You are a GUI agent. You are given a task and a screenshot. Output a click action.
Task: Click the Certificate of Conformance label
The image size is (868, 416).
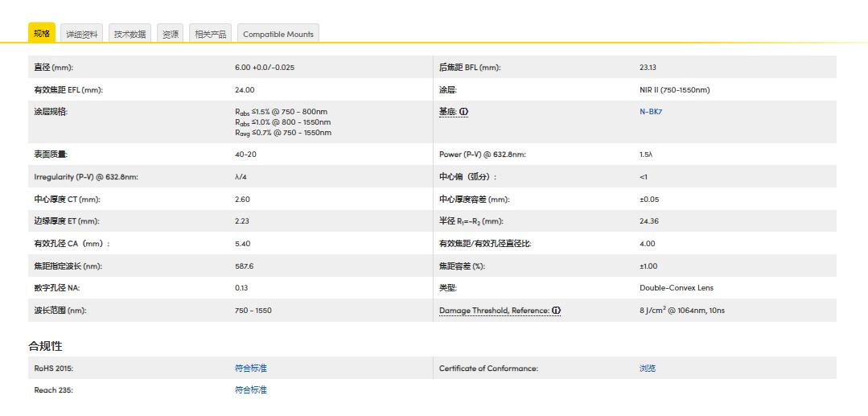pos(489,368)
